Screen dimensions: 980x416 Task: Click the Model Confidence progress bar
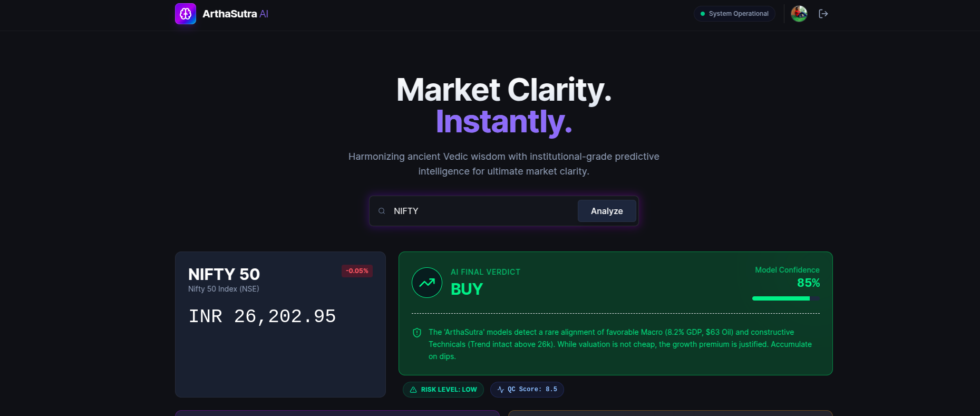tap(785, 298)
